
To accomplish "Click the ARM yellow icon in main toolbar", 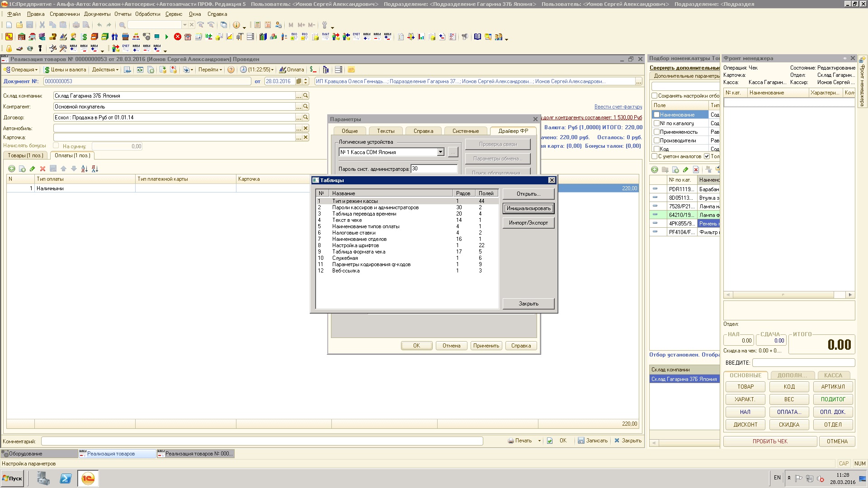I will (9, 37).
